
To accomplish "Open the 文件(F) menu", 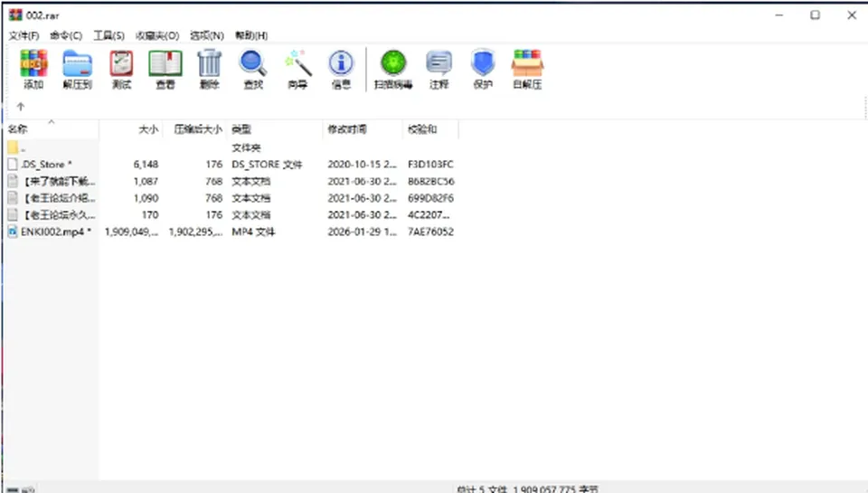I will click(x=24, y=35).
